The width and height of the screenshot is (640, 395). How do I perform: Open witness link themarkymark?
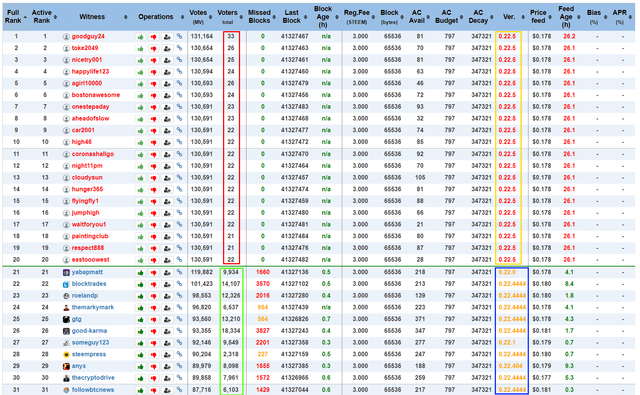tap(93, 308)
